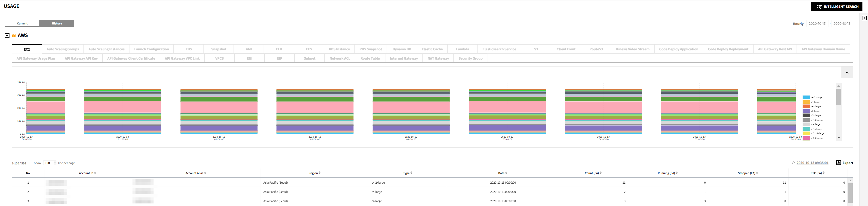Click the m5.2xlarge pink legend swatch

(x=806, y=138)
